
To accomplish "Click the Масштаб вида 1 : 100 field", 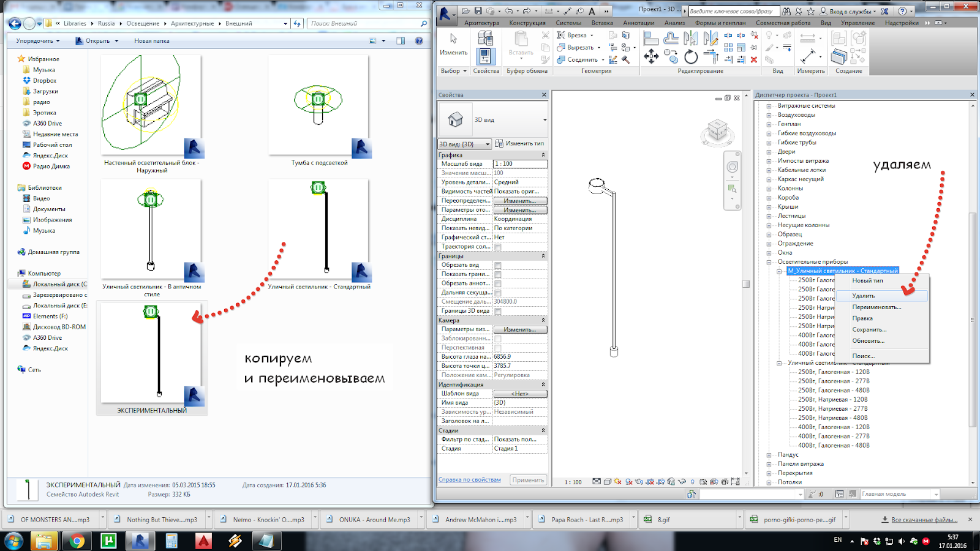I will [x=520, y=164].
